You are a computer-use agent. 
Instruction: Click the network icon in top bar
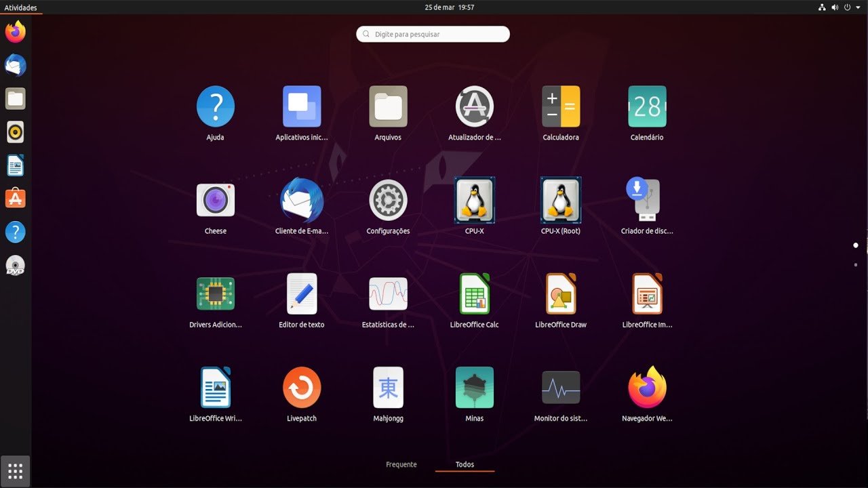822,7
